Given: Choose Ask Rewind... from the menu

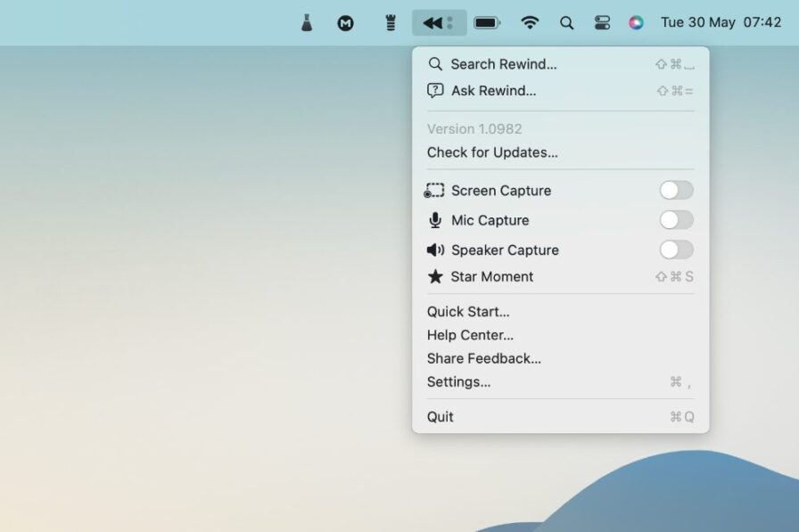Looking at the screenshot, I should pyautogui.click(x=561, y=91).
